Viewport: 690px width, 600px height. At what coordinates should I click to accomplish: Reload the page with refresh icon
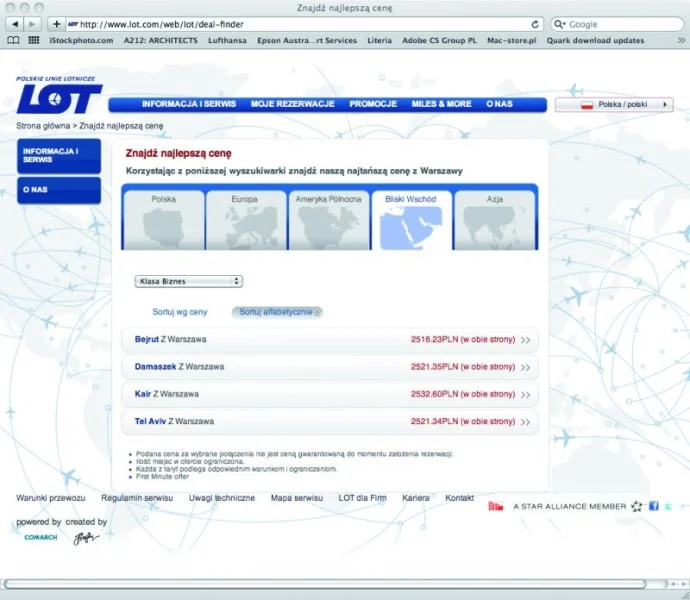pyautogui.click(x=536, y=24)
